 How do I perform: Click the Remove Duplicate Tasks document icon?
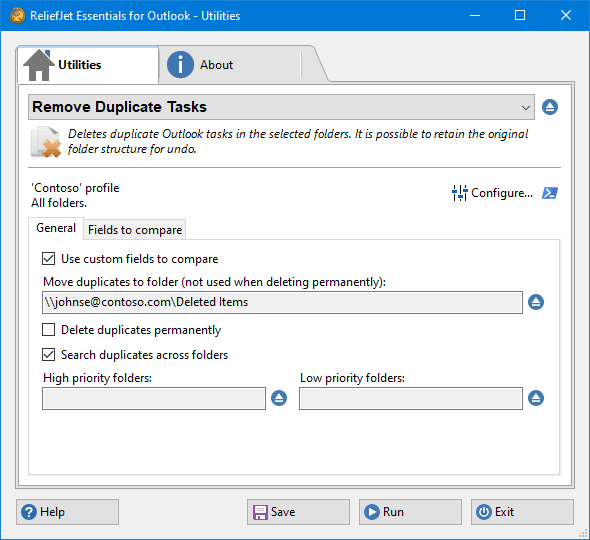(46, 142)
